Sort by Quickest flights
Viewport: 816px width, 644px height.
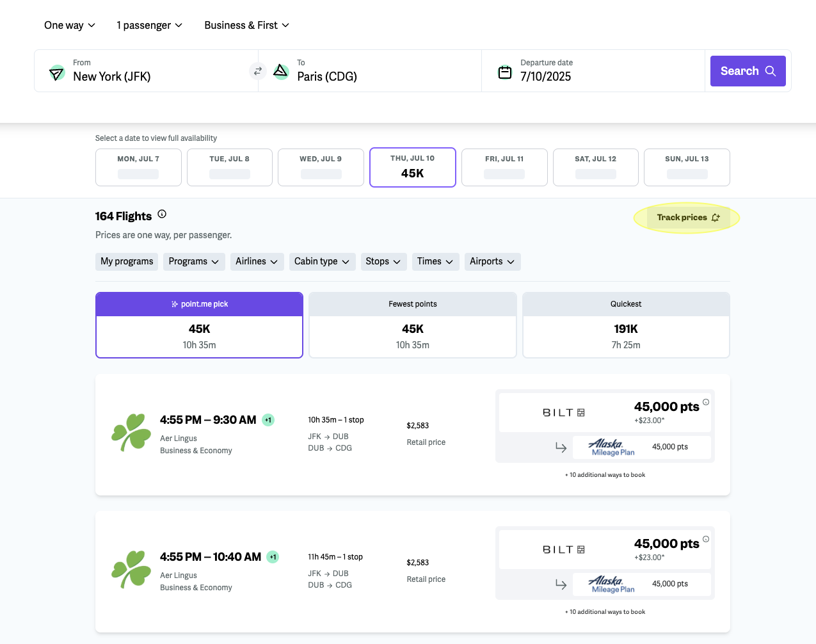click(x=626, y=325)
